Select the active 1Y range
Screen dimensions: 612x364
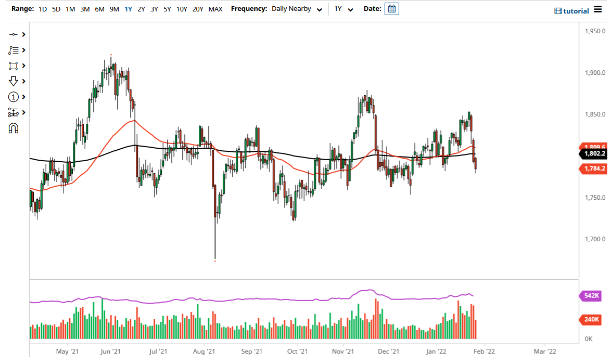click(x=128, y=9)
